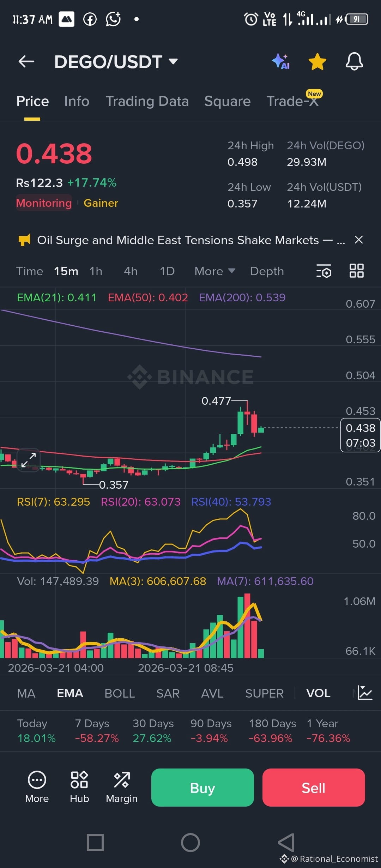This screenshot has width=381, height=868.
Task: Tap the Facebook notification icon in status bar
Action: pos(90,19)
